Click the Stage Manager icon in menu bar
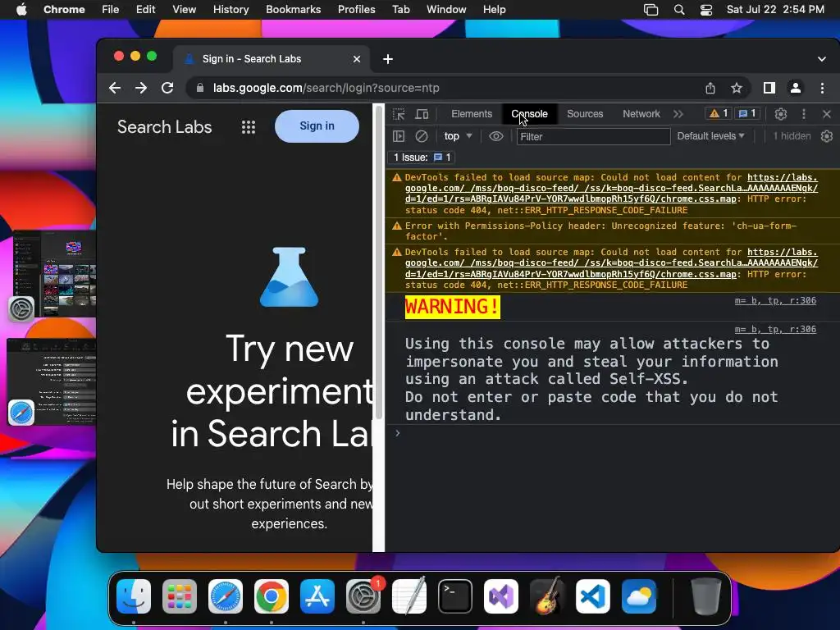Viewport: 840px width, 630px height. 651,10
